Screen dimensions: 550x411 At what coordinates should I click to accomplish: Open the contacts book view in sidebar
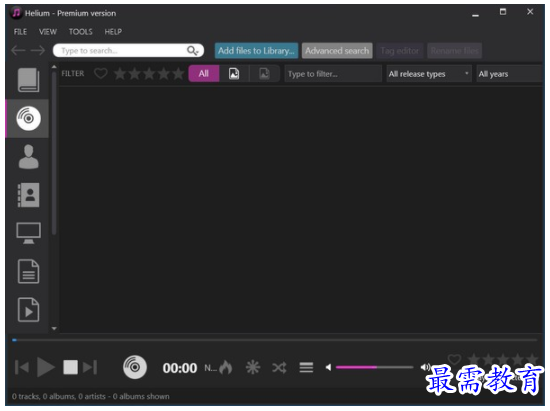pos(28,195)
